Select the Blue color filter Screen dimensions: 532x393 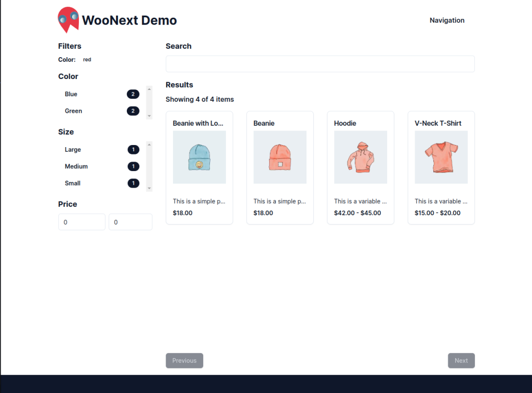(71, 94)
